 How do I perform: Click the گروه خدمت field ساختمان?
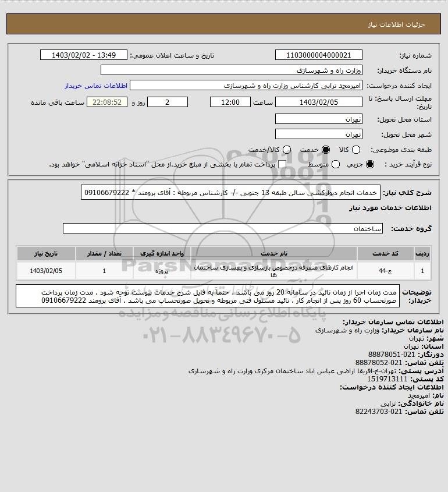tap(223, 229)
